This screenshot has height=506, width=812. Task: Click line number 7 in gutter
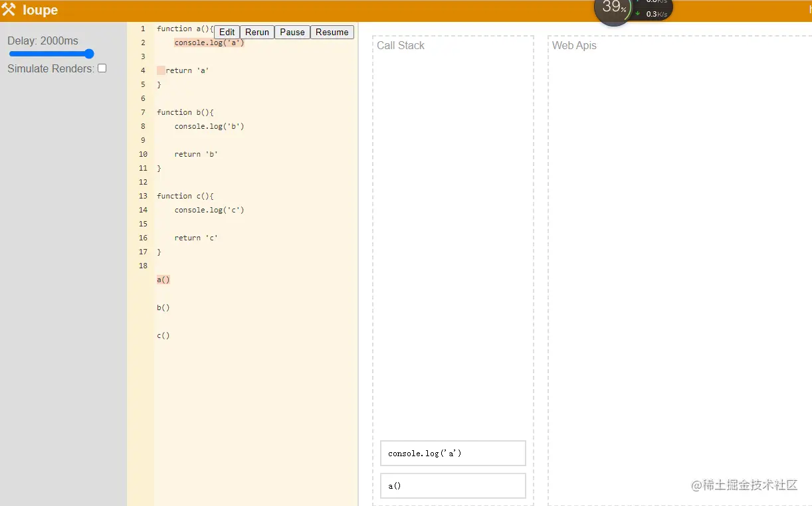point(143,112)
